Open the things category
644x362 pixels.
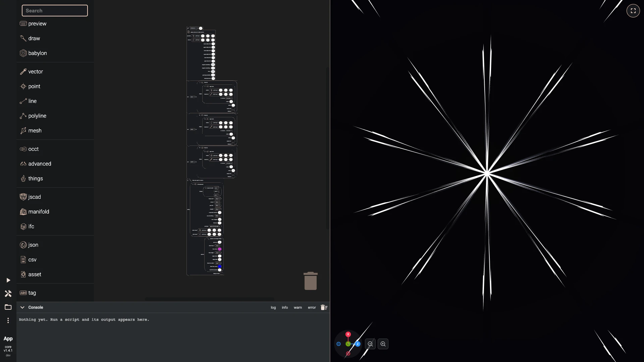point(55,178)
